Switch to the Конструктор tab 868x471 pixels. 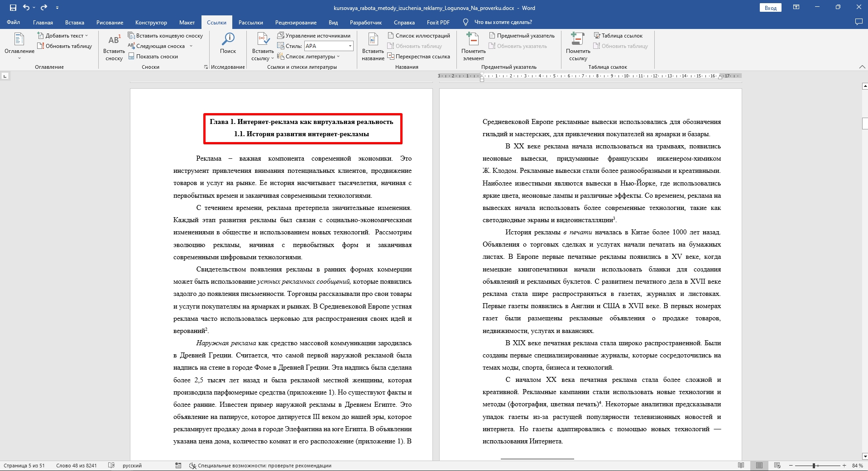point(151,22)
